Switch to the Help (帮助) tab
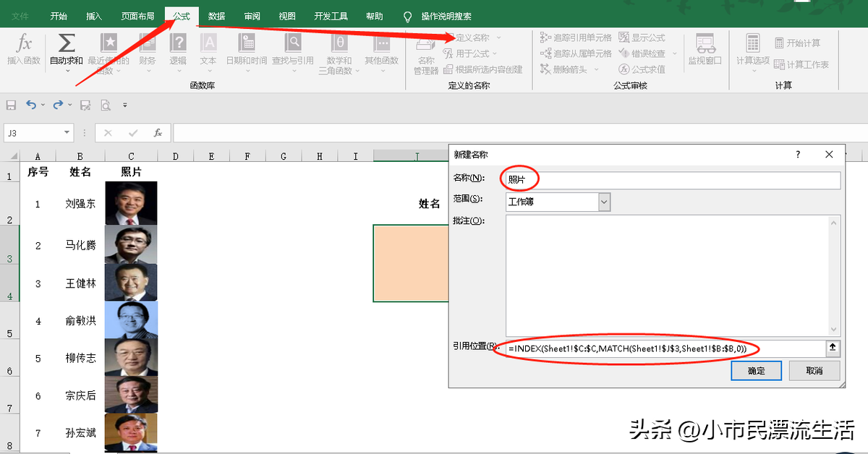The height and width of the screenshot is (454, 868). tap(375, 16)
